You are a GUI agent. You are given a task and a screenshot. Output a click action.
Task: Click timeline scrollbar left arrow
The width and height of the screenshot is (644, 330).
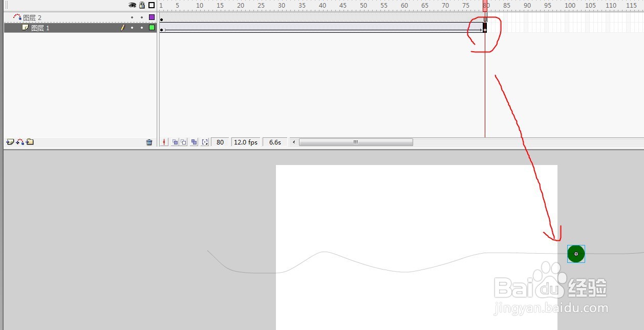[x=294, y=142]
